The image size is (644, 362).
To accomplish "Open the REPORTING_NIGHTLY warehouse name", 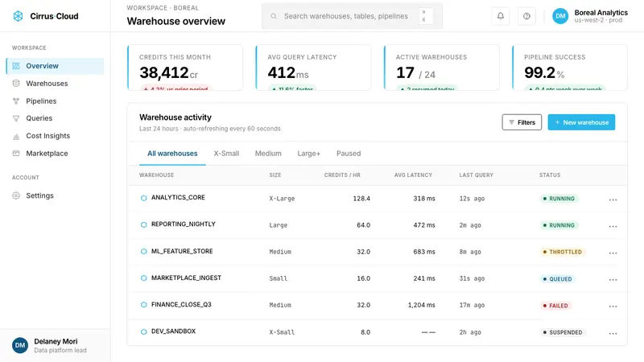I will (184, 224).
